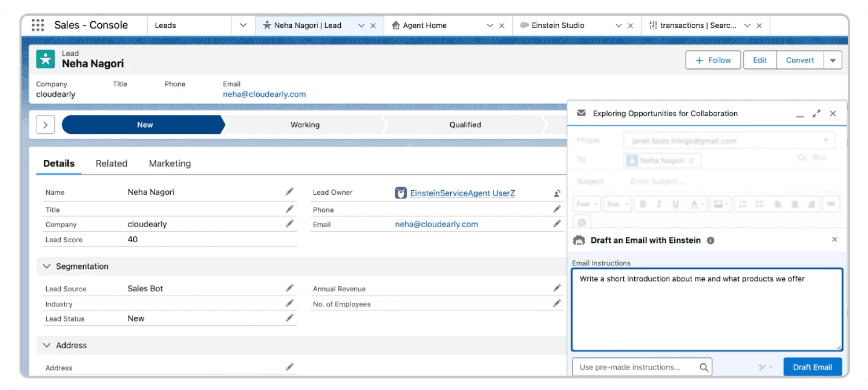Switch to the Related tab

click(111, 163)
